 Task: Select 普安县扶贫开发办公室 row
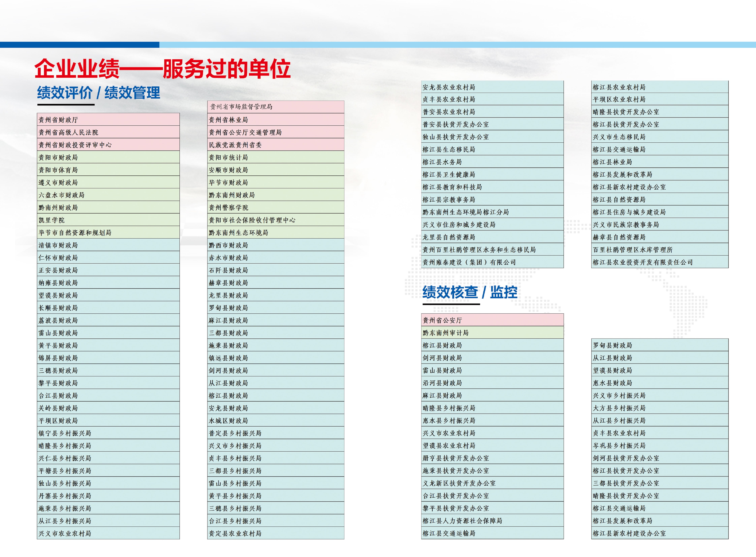(x=492, y=124)
